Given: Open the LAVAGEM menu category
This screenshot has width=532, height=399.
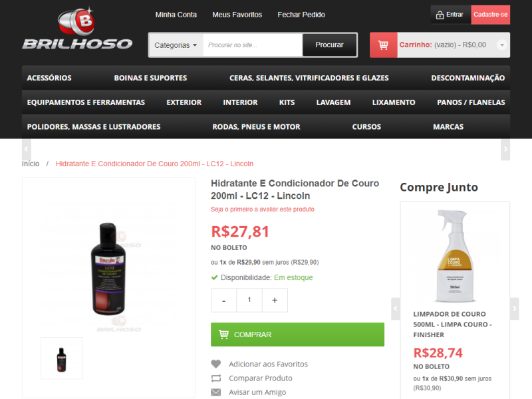Looking at the screenshot, I should point(333,102).
